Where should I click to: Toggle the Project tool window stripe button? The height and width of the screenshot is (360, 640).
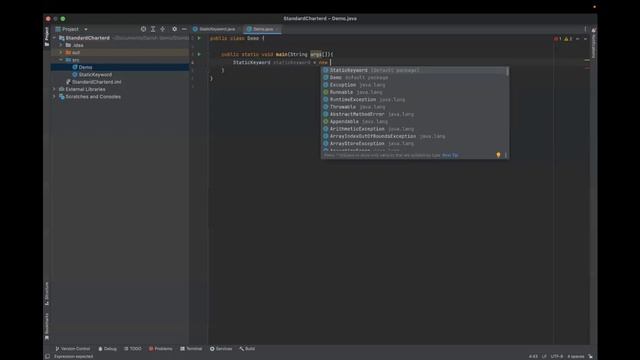(x=47, y=37)
